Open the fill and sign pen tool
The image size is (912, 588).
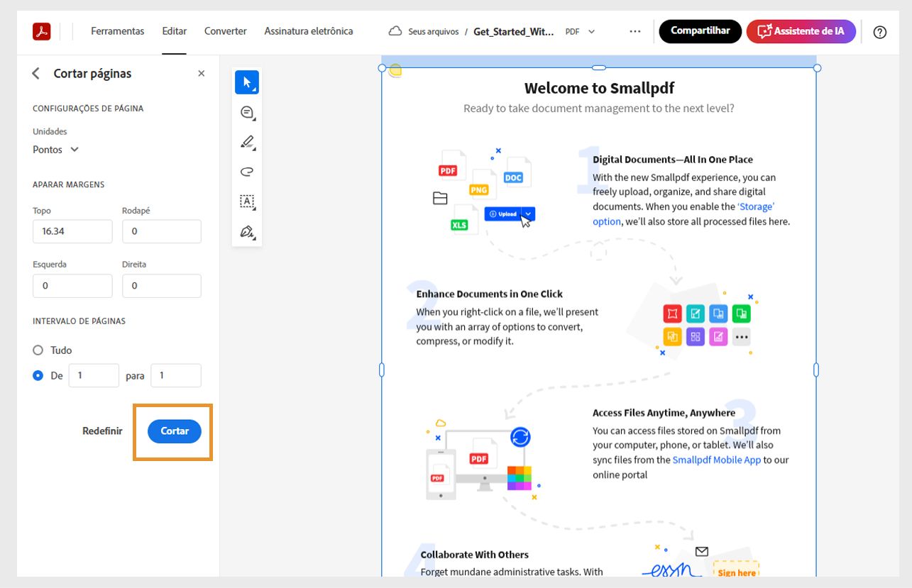point(247,231)
